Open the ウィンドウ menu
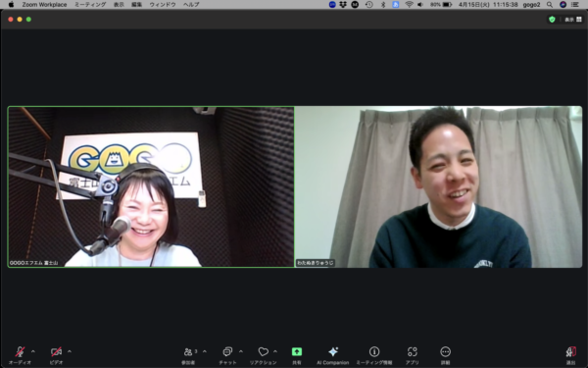 click(x=163, y=5)
